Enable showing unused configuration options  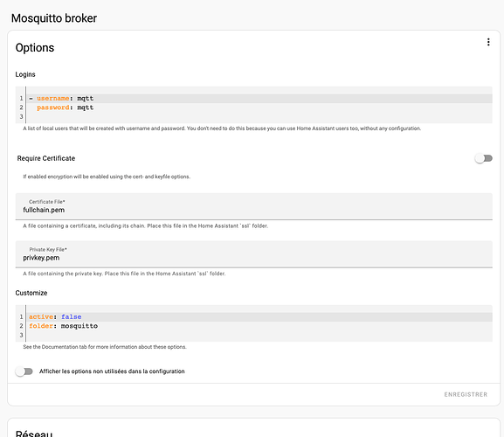tap(24, 371)
